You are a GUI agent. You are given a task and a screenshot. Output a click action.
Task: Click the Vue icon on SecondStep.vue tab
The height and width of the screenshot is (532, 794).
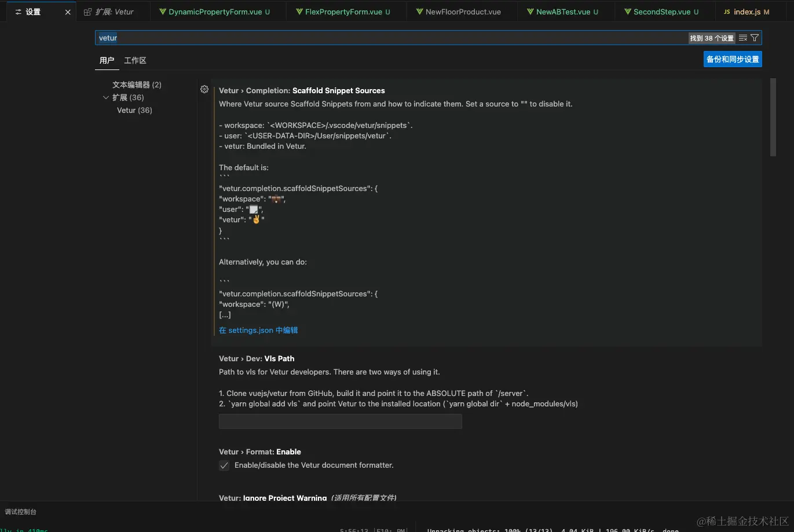[628, 12]
